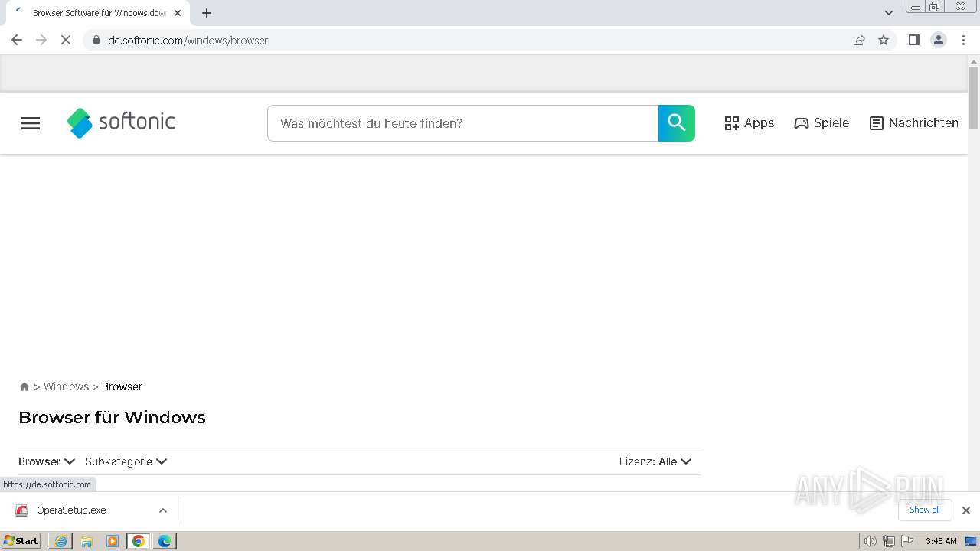Open the Chrome profile avatar
980x551 pixels.
(939, 40)
